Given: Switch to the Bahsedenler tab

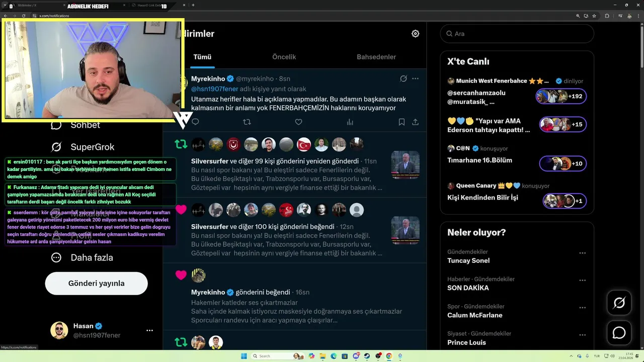Looking at the screenshot, I should pyautogui.click(x=376, y=57).
